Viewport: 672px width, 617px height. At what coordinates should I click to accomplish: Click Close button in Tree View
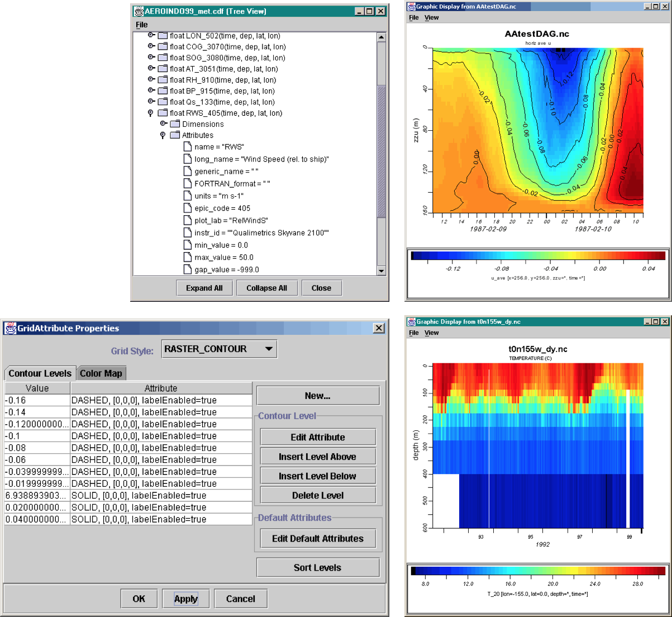click(x=322, y=288)
